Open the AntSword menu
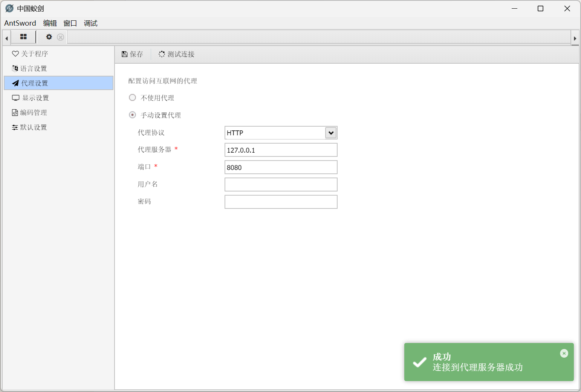 click(x=20, y=23)
